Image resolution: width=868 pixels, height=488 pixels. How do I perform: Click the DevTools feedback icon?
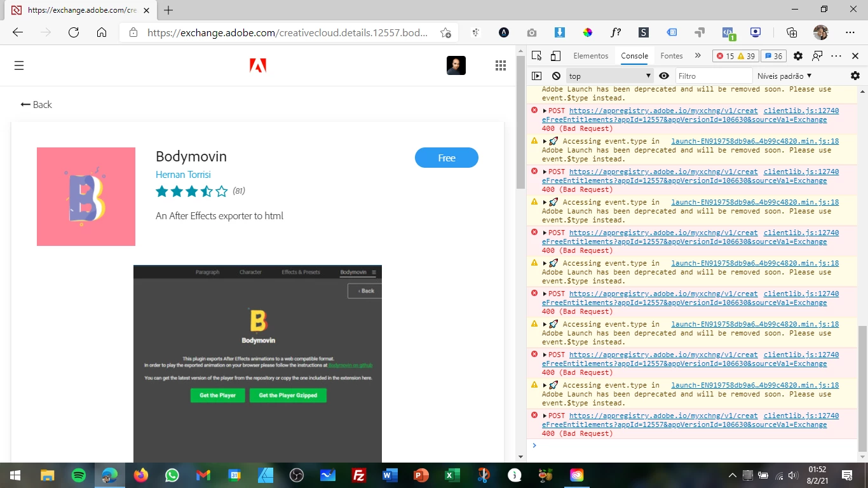817,56
